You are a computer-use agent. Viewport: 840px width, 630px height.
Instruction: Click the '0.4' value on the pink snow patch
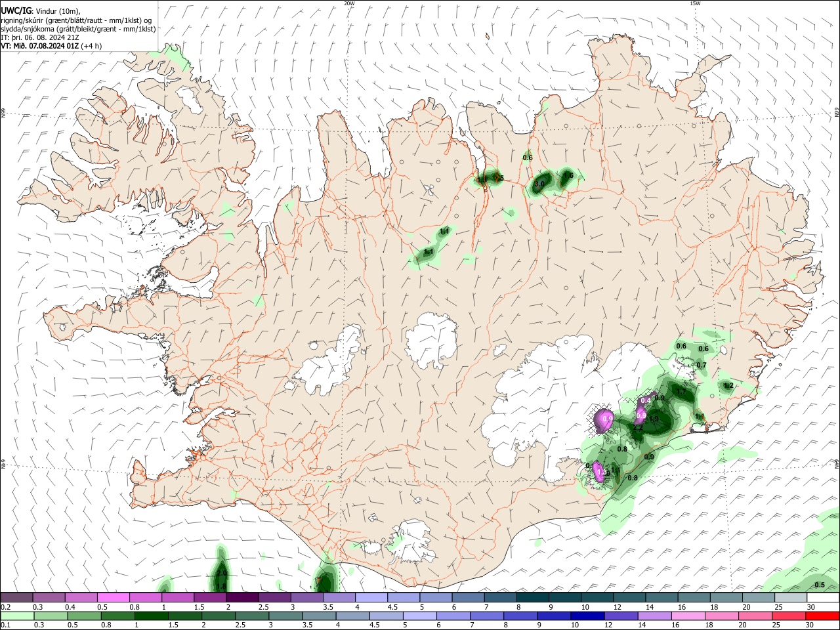pos(645,400)
